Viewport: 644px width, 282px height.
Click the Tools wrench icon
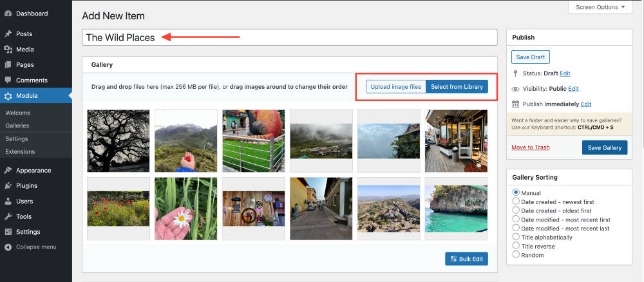coord(8,216)
